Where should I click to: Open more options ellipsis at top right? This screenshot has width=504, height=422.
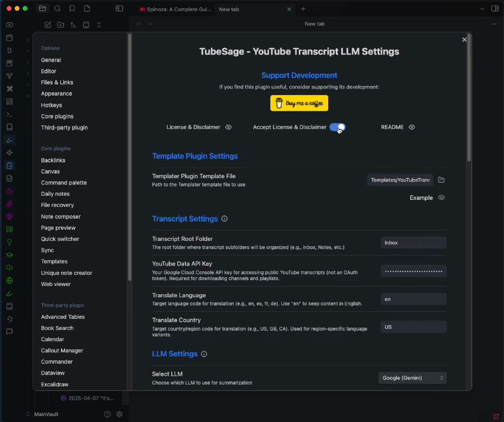click(x=494, y=24)
